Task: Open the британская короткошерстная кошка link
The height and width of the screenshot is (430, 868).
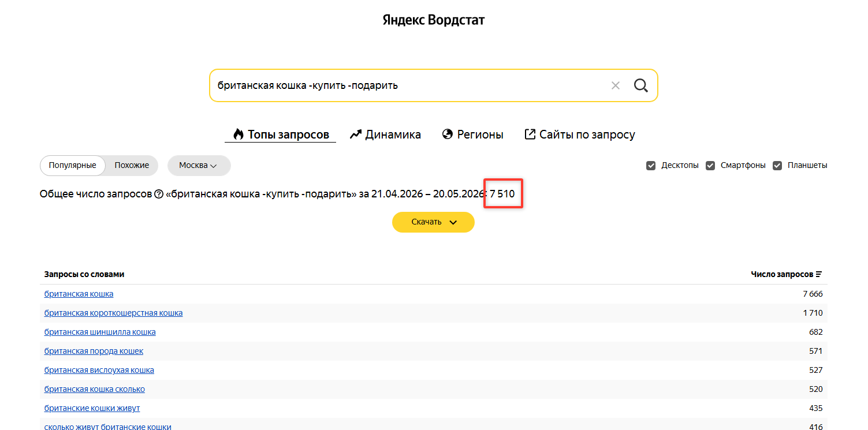Action: coord(113,313)
